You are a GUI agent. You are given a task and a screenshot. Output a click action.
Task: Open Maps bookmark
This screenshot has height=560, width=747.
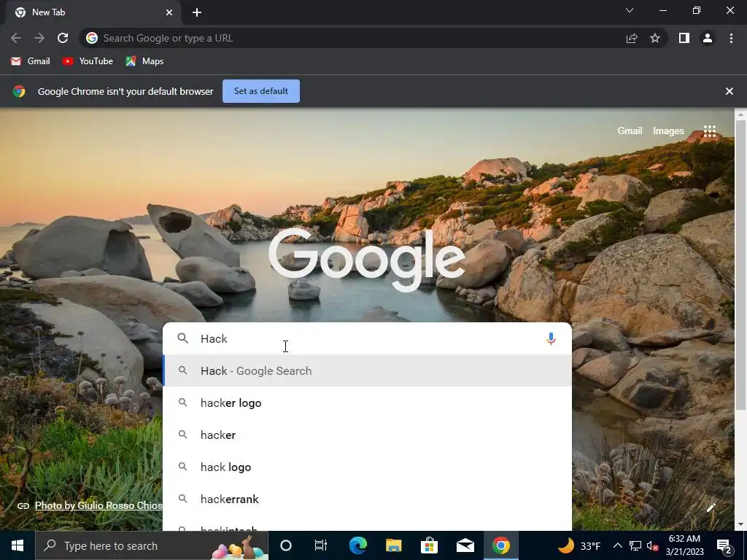tap(145, 61)
